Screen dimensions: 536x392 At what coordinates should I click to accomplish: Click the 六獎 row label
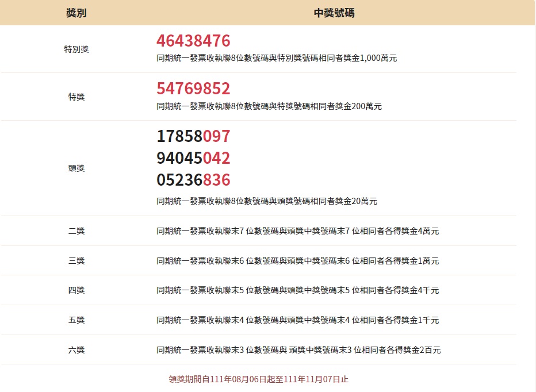[76, 349]
